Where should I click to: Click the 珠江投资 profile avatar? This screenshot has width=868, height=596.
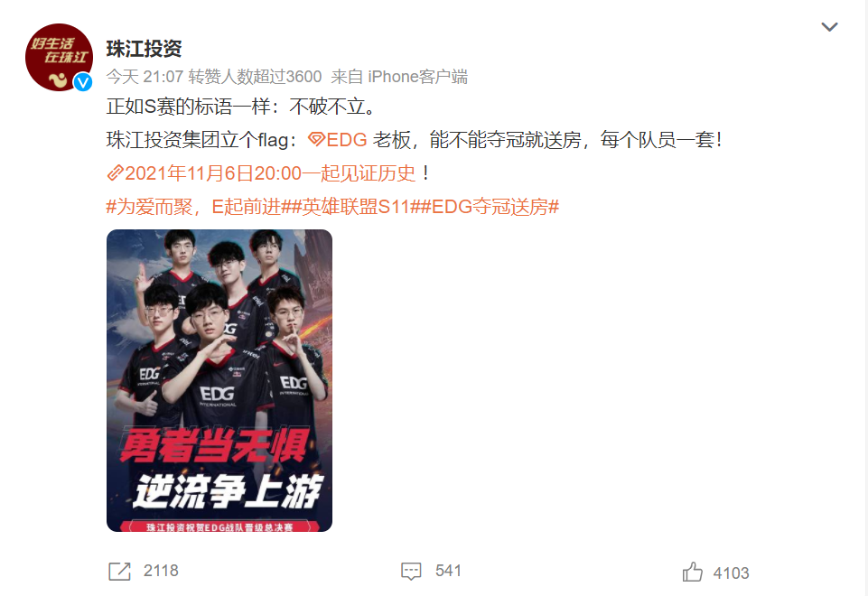(x=60, y=57)
